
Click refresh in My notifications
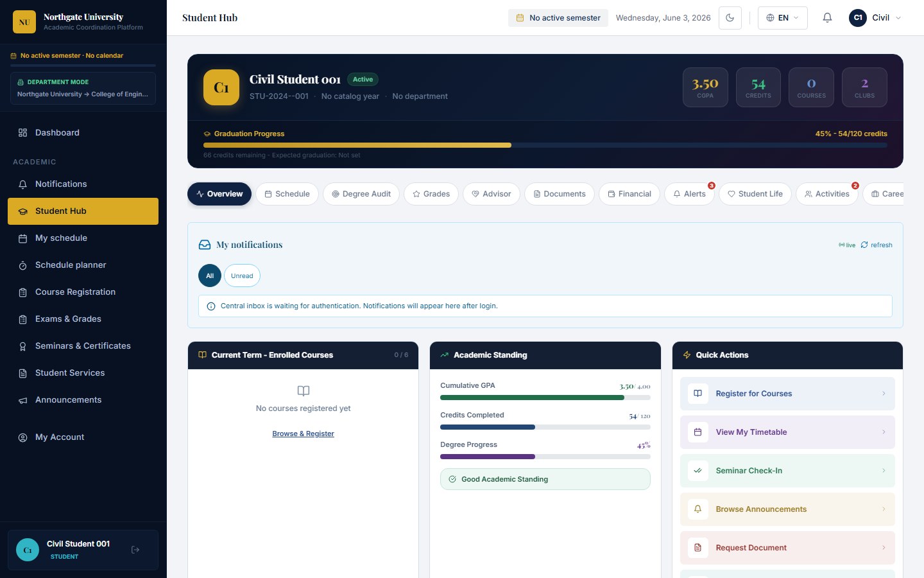point(877,245)
